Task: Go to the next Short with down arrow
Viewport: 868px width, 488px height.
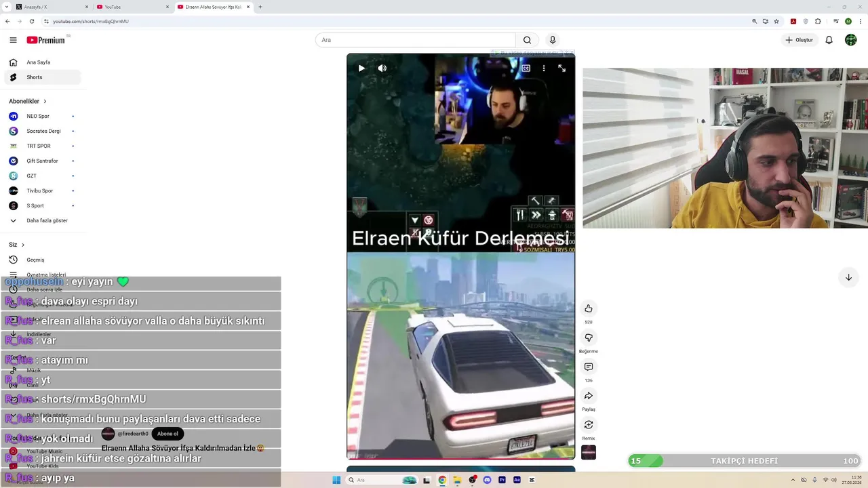Action: click(848, 277)
